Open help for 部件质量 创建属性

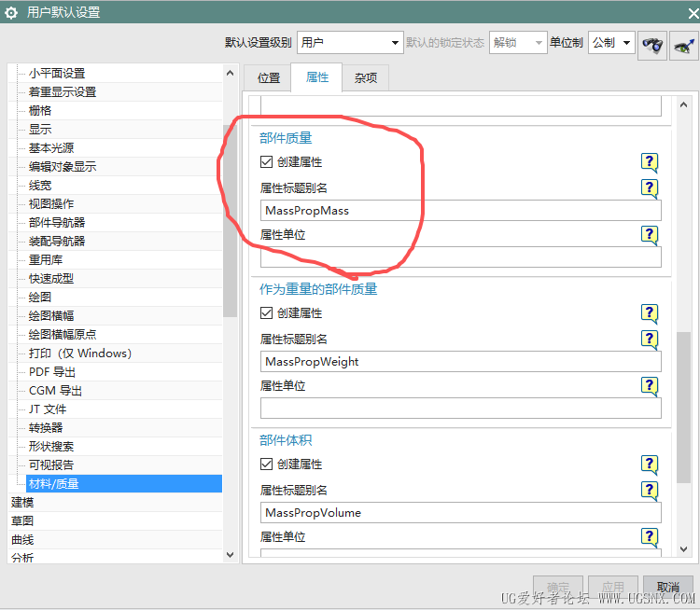[x=650, y=162]
